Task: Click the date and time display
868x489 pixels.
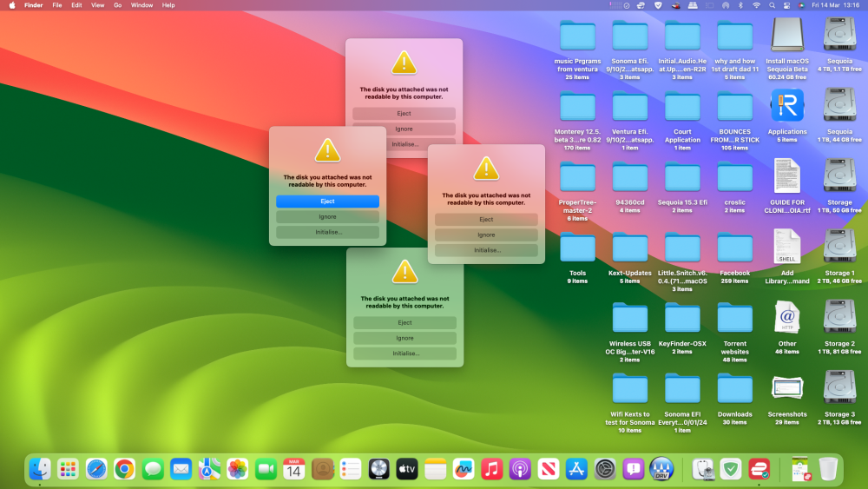Action: [835, 5]
